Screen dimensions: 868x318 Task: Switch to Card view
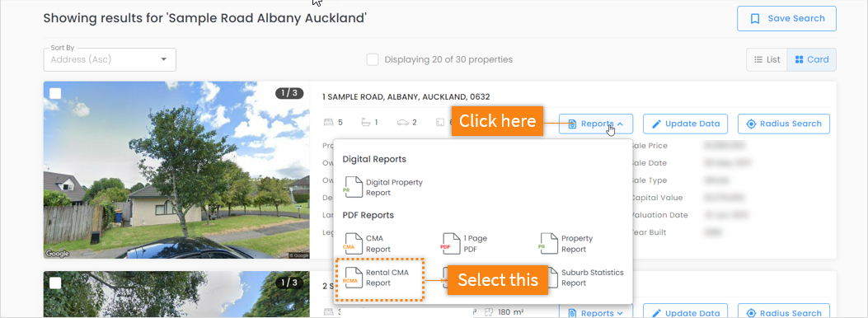pos(812,60)
